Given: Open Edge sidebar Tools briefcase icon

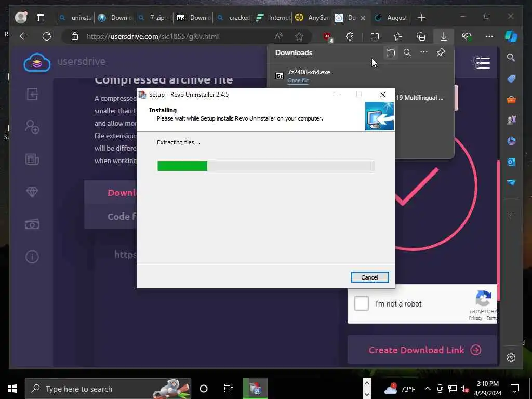Looking at the screenshot, I should (511, 100).
